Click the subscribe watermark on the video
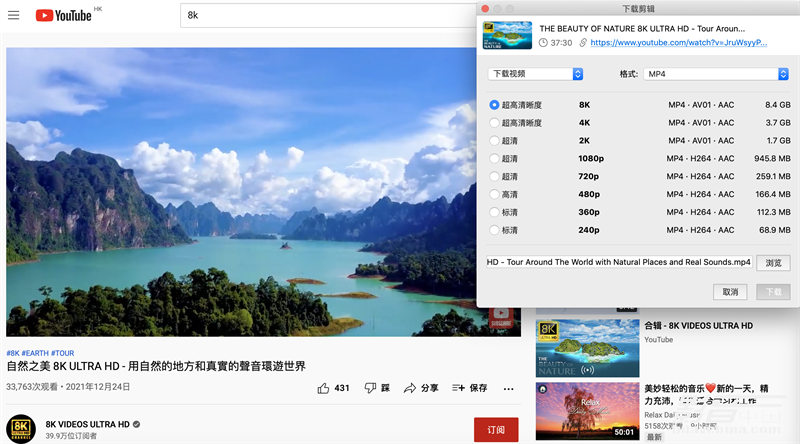Screen dimensions: 800x444 (x=501, y=317)
